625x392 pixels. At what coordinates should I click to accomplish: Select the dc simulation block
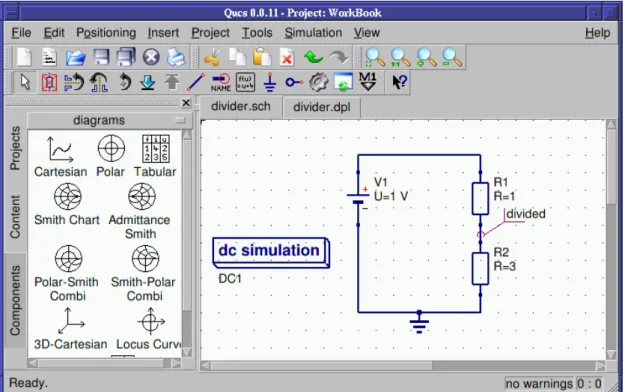pyautogui.click(x=271, y=252)
